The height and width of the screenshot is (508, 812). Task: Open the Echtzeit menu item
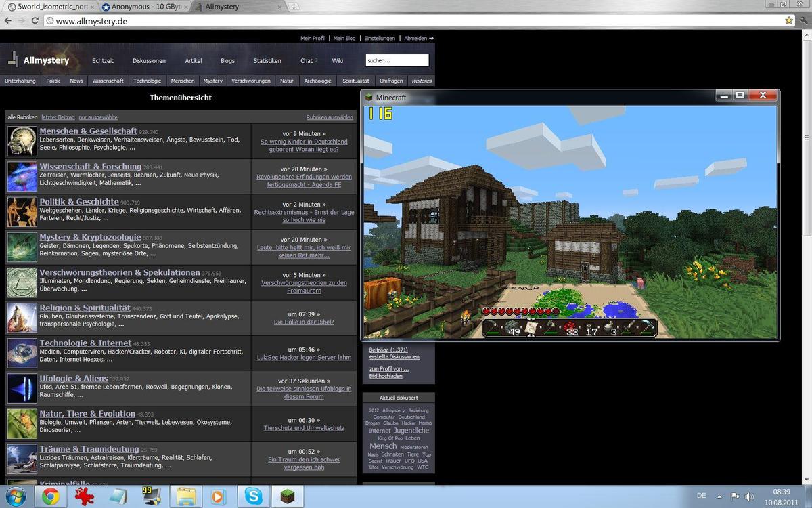point(103,60)
